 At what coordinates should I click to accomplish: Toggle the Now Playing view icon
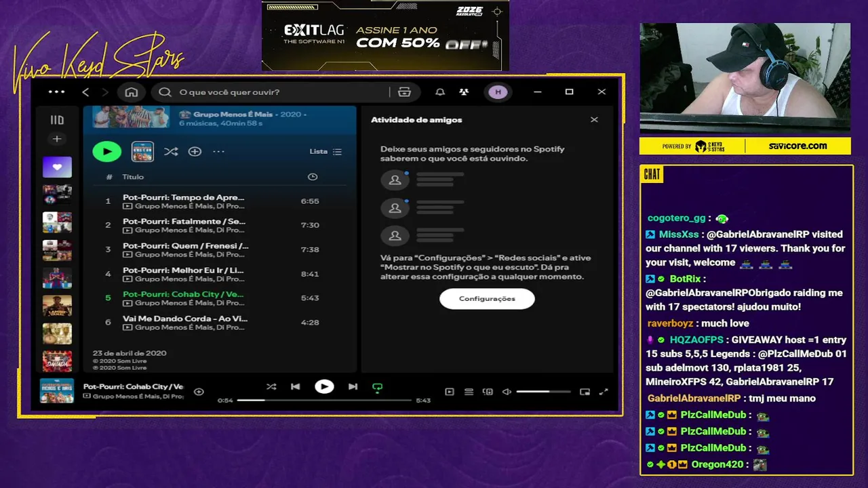coord(449,392)
